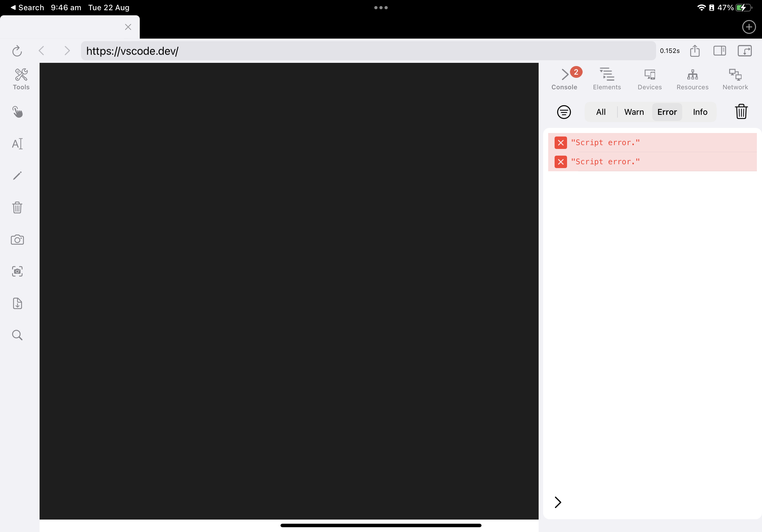
Task: Open the console filter options
Action: [564, 112]
